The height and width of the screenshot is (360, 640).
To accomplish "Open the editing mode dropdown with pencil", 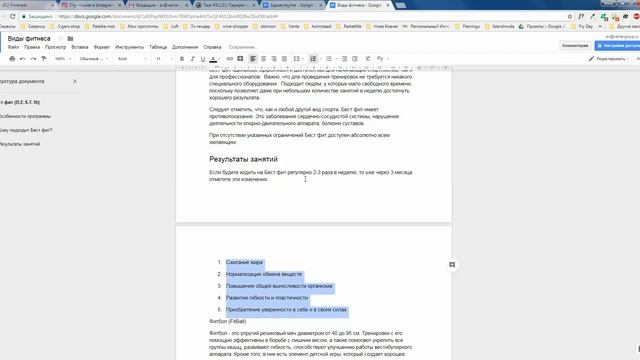I will coord(609,59).
